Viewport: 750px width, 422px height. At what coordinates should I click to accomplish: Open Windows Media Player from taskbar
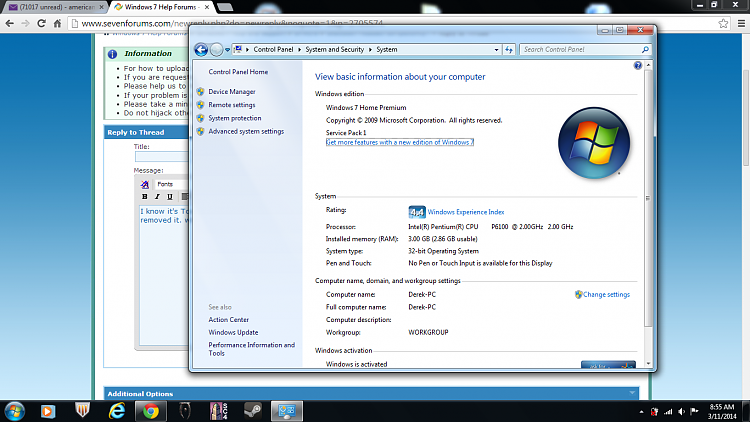click(47, 411)
